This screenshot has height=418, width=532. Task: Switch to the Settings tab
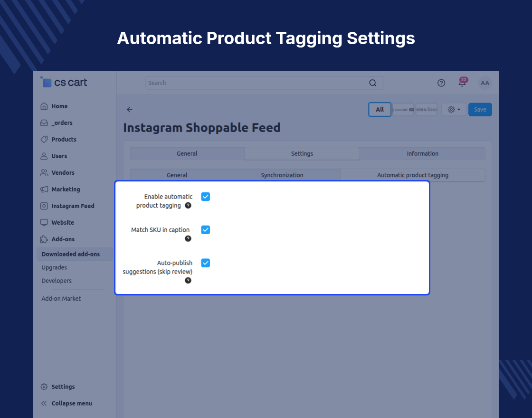coord(302,154)
